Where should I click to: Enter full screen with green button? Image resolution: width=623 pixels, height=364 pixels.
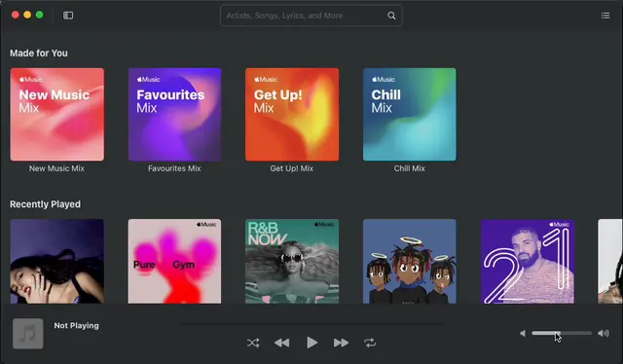(x=39, y=15)
